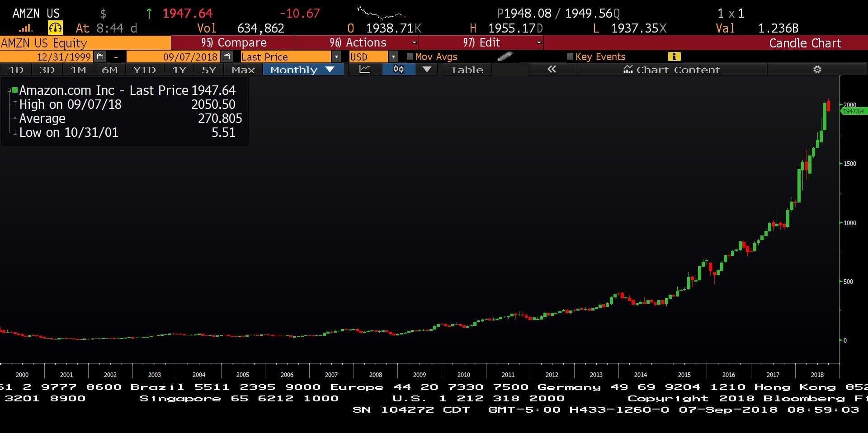Click the green up arrow indicator
Viewport: 868px width, 433px height.
coord(149,14)
